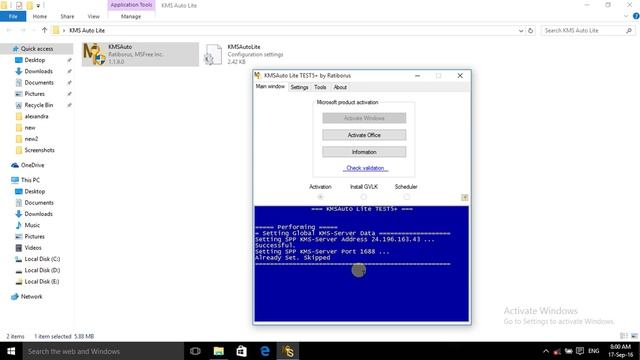Click the Information button

point(364,152)
